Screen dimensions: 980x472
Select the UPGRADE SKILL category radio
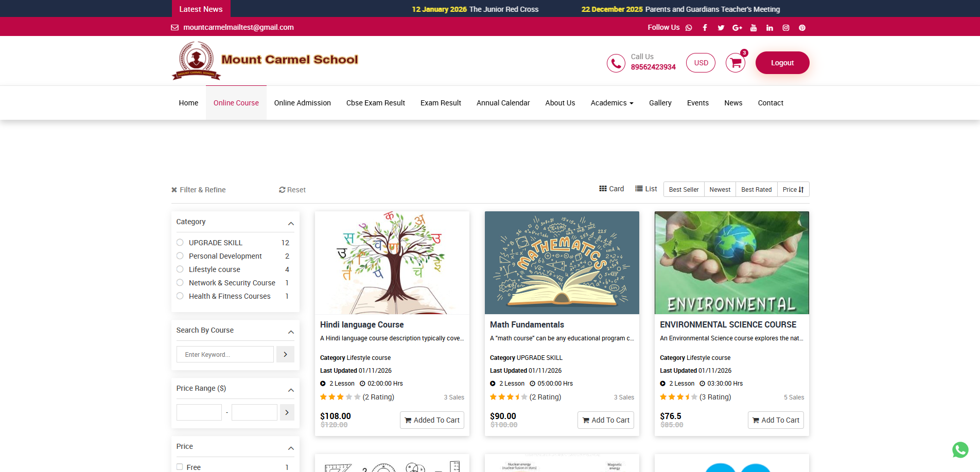coord(180,243)
